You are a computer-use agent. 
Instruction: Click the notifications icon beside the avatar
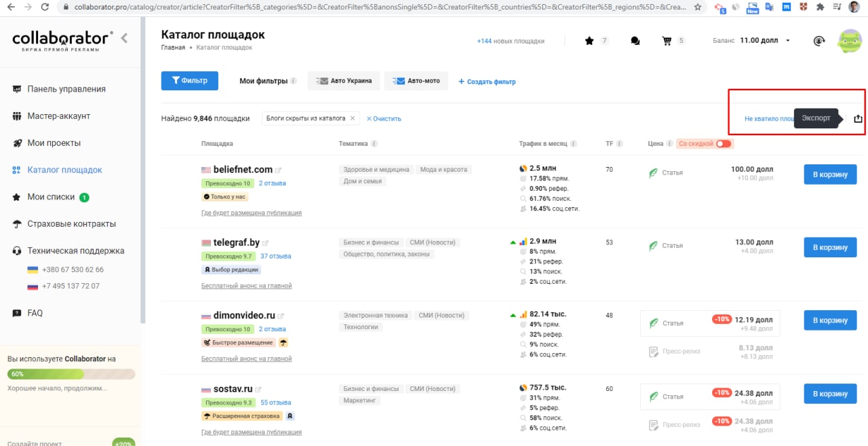819,41
